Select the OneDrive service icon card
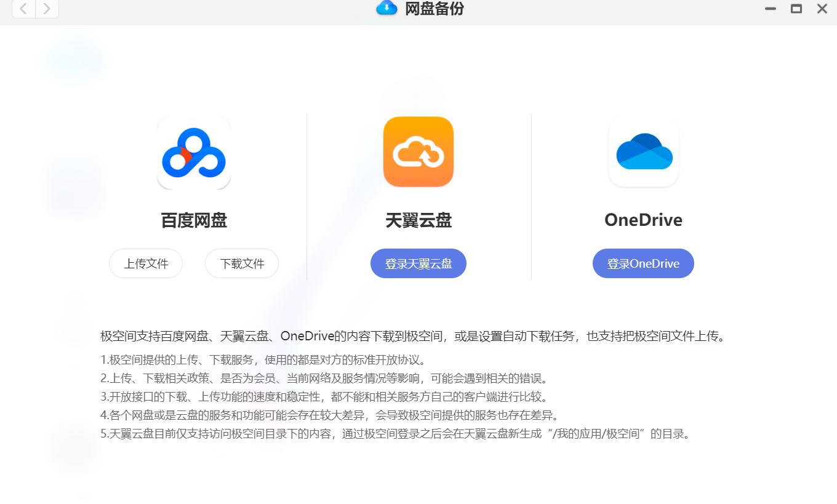Image resolution: width=837 pixels, height=504 pixels. (x=643, y=152)
